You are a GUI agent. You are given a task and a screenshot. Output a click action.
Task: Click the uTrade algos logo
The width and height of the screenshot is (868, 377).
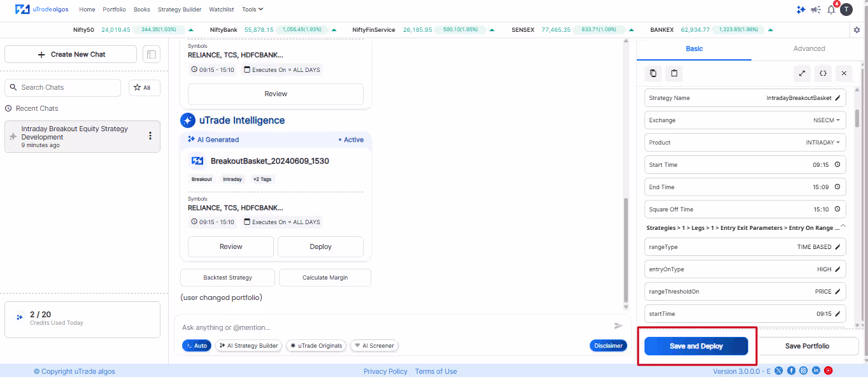(x=43, y=10)
